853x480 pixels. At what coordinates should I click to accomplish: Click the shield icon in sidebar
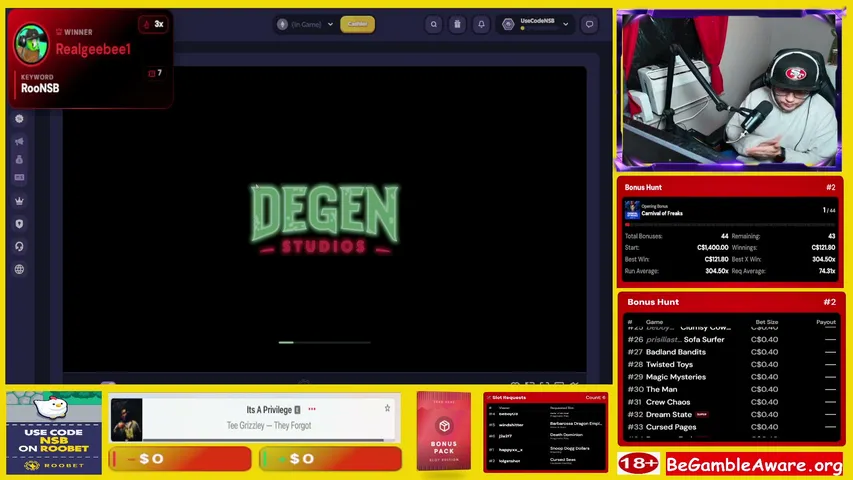pos(19,224)
